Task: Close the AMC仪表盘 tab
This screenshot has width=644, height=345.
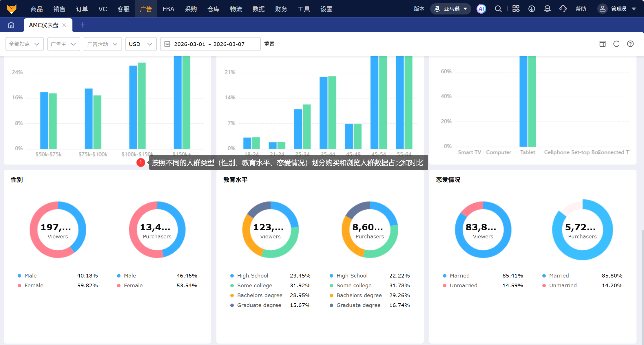Action: click(x=64, y=25)
